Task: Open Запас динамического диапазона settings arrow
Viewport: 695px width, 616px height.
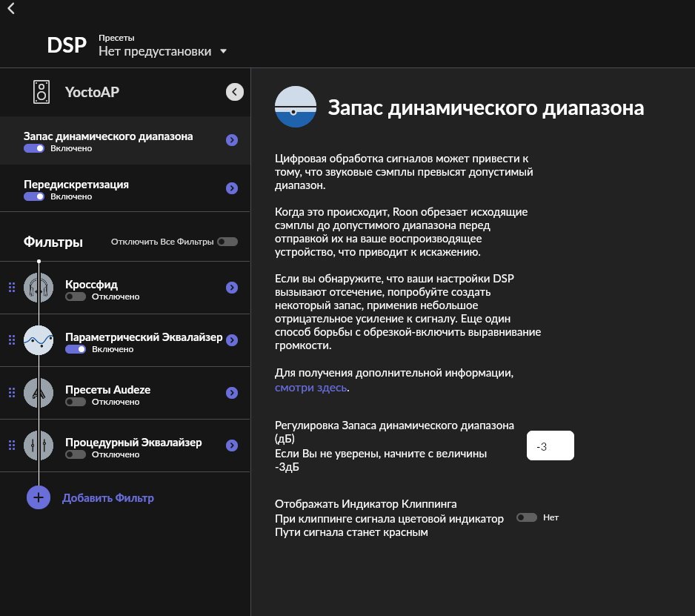Action: click(232, 140)
